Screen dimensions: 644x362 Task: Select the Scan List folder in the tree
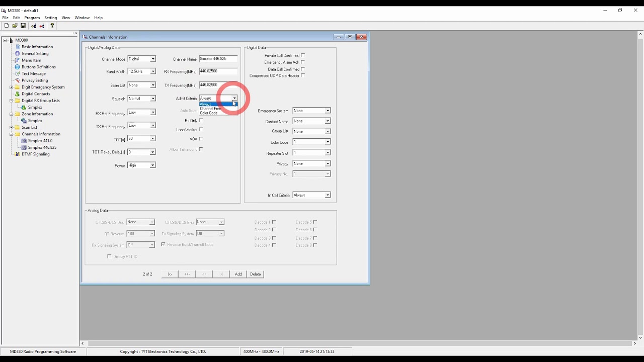pos(30,127)
